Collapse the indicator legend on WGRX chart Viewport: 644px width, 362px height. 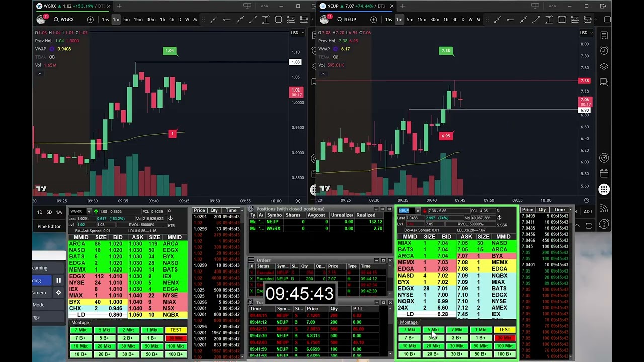[x=40, y=74]
